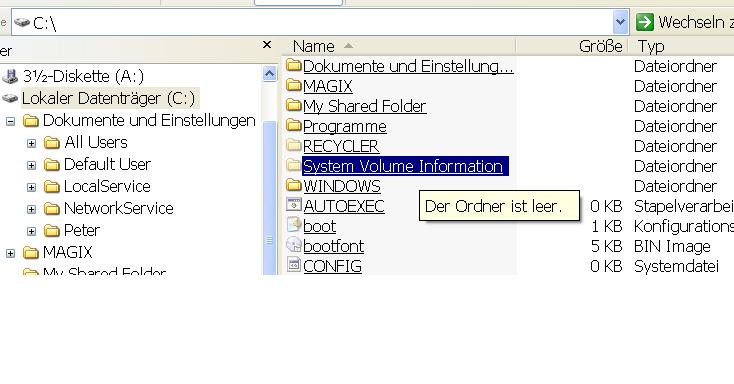
Task: Close the folder tree pane
Action: (x=267, y=45)
